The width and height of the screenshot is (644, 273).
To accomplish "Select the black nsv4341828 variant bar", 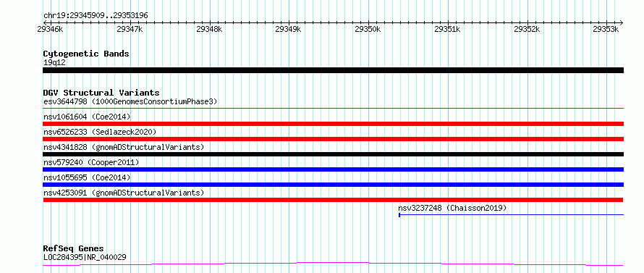I will point(333,154).
